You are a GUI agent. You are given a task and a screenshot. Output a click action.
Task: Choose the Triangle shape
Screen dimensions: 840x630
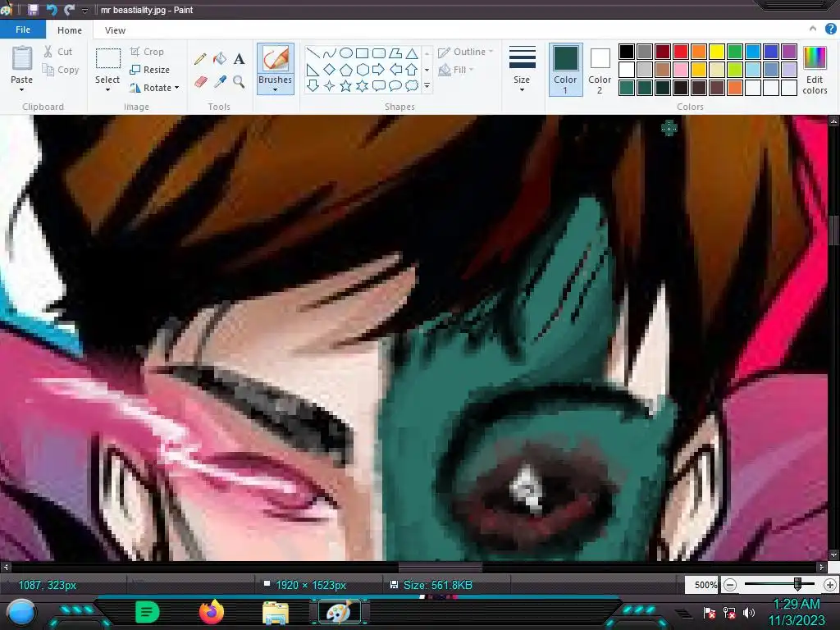(412, 53)
